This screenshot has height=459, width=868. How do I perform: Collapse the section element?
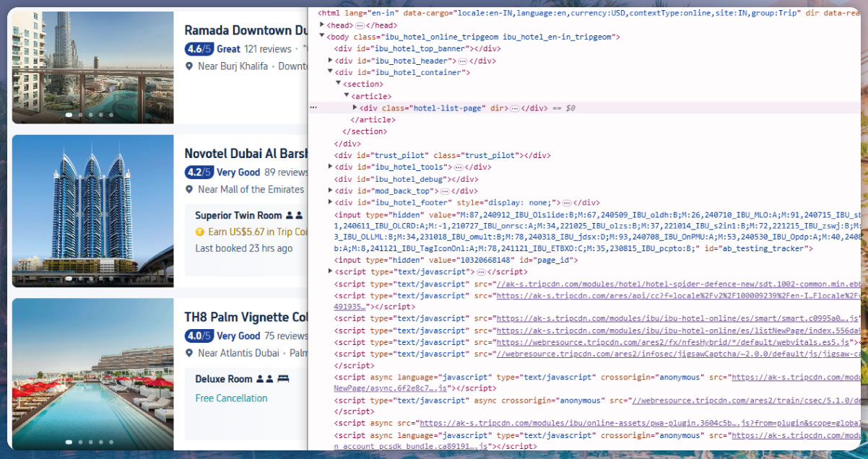338,84
